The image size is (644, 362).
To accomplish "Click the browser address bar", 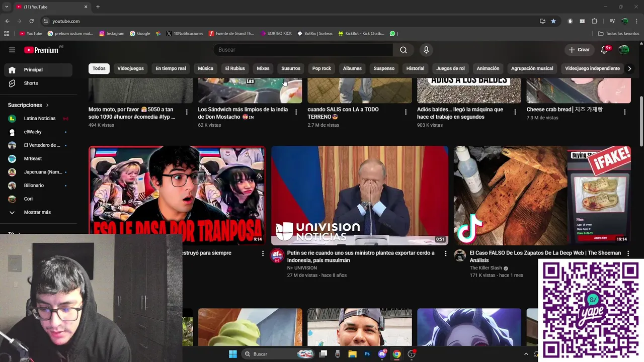I will tap(292, 21).
